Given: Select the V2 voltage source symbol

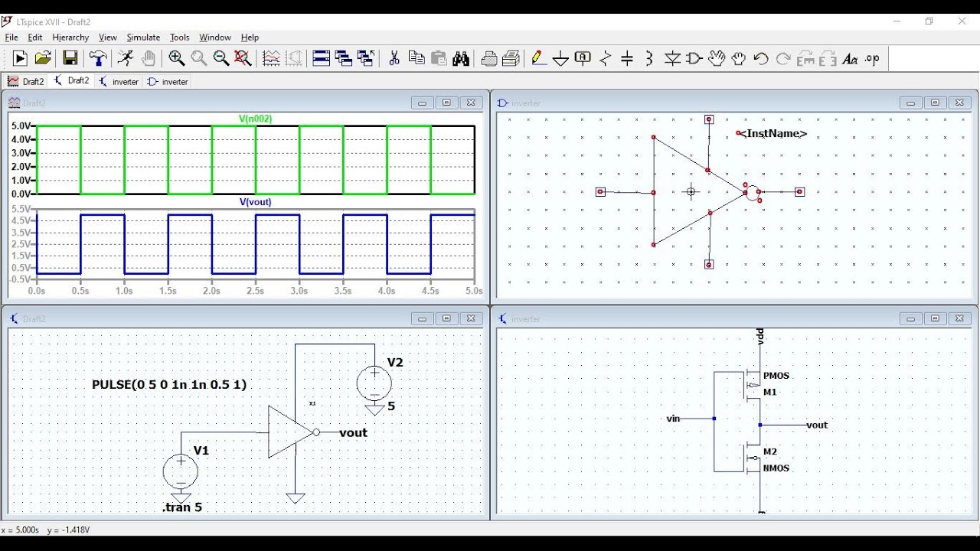Looking at the screenshot, I should point(374,383).
